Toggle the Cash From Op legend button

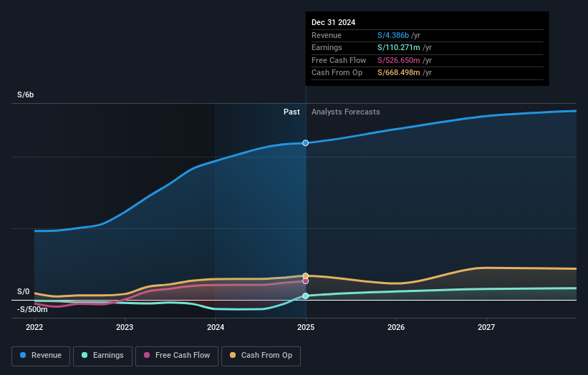[261, 356]
